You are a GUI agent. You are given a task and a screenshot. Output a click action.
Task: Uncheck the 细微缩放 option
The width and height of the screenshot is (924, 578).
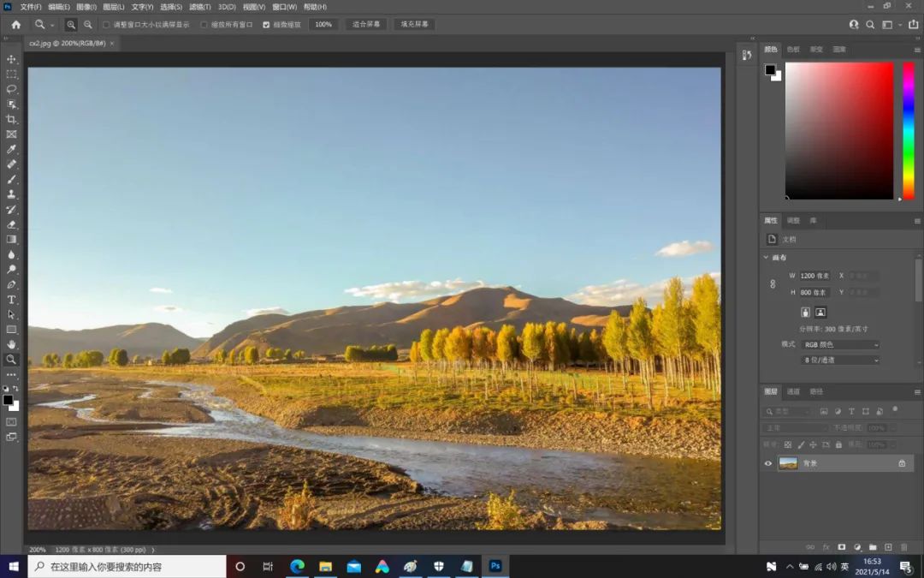pyautogui.click(x=268, y=24)
